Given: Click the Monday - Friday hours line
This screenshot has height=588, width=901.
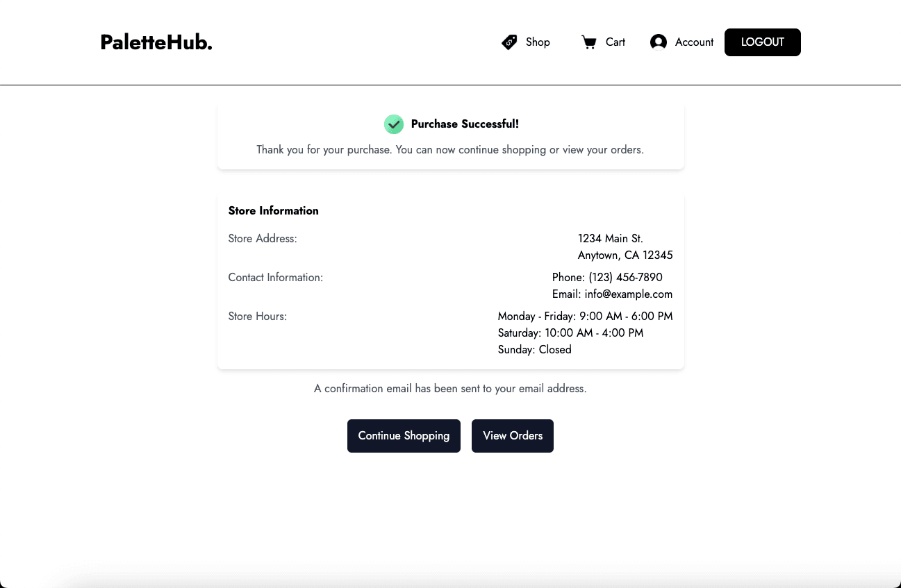Looking at the screenshot, I should point(585,317).
